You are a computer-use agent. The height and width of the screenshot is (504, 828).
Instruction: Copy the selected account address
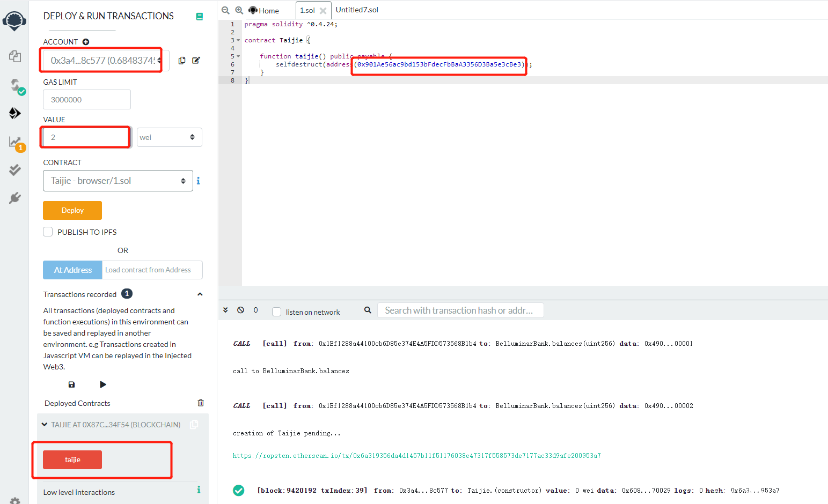(182, 61)
